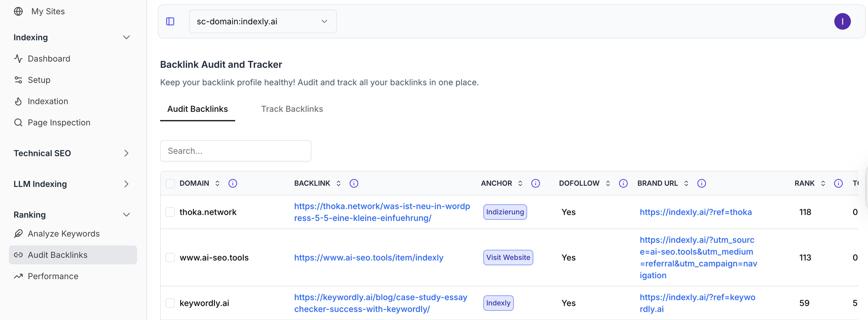The width and height of the screenshot is (868, 320).
Task: Sort by the RANK column arrows
Action: [x=823, y=183]
